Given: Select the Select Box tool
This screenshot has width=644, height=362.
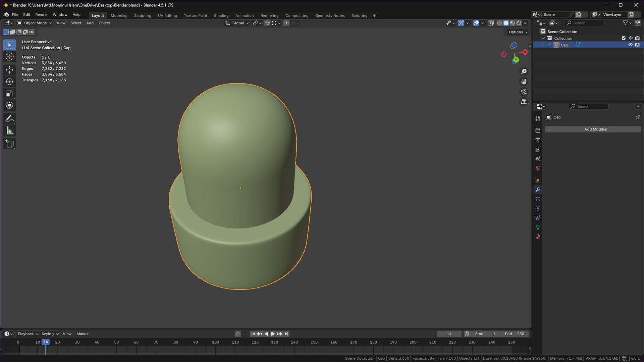Looking at the screenshot, I should 9,45.
